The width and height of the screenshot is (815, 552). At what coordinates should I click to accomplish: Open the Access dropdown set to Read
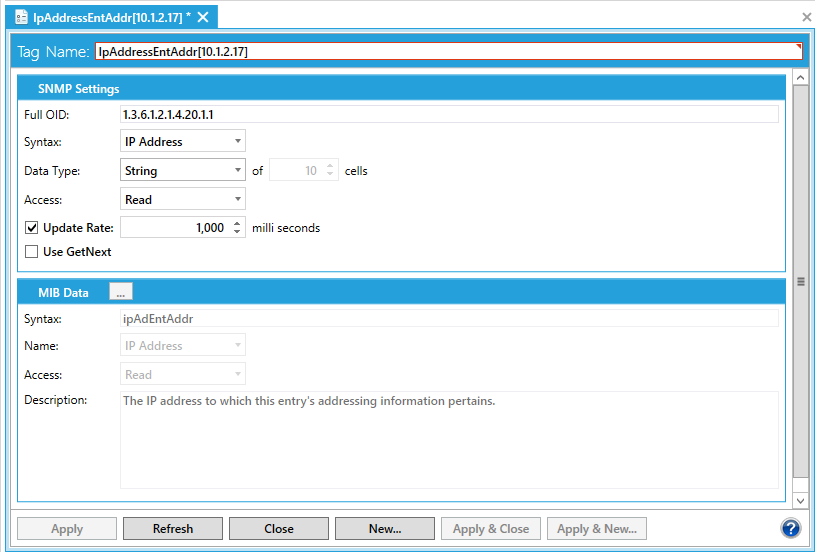(183, 200)
